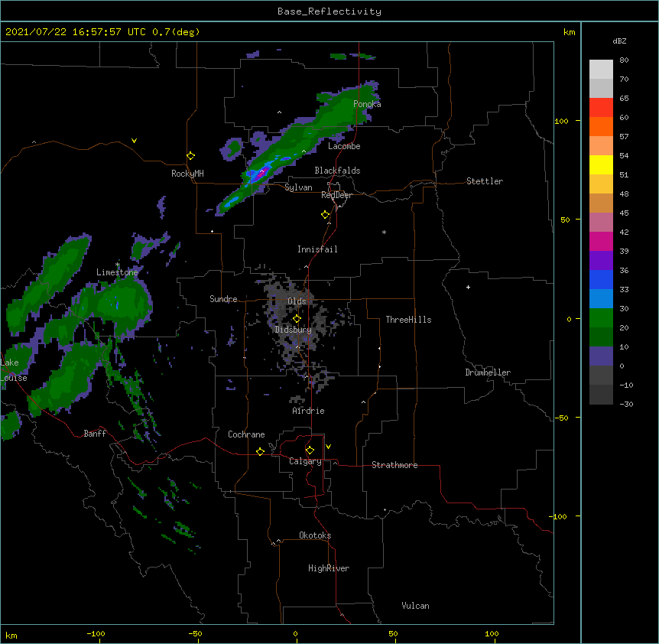Click the Lacombe city label
Image resolution: width=659 pixels, height=644 pixels.
coord(344,146)
